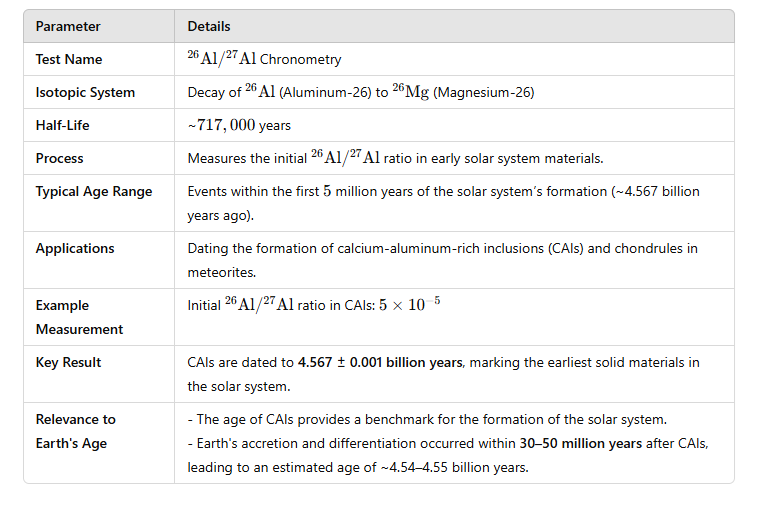Select the "Relevance to Earth's Age" row label
This screenshot has height=511, width=768.
tap(76, 431)
